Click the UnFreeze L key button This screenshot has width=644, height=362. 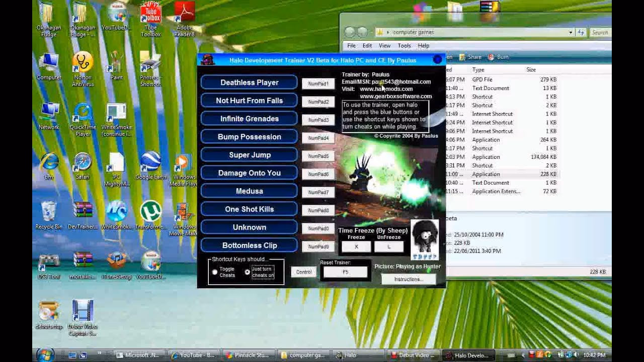389,247
